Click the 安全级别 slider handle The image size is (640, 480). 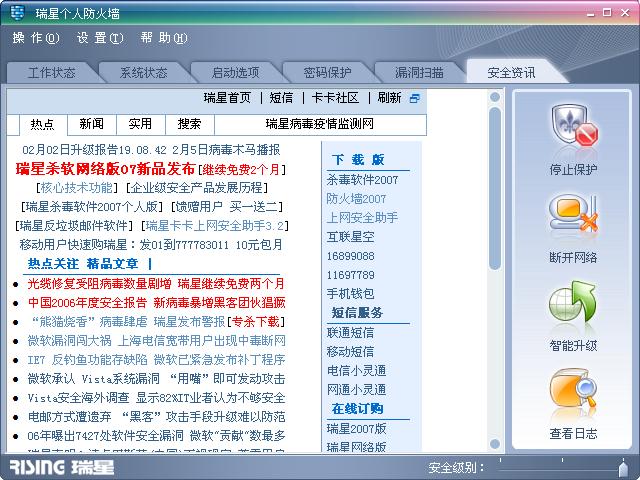(623, 468)
